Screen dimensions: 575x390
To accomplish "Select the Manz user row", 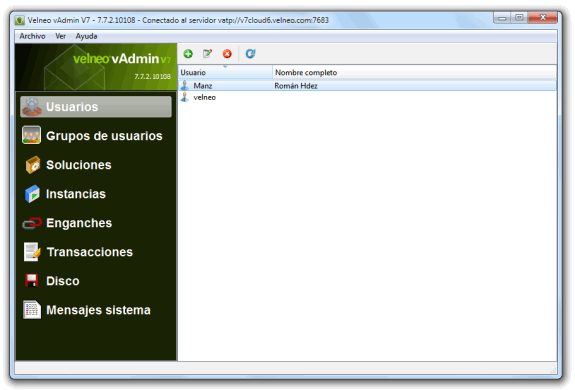I will click(x=367, y=86).
